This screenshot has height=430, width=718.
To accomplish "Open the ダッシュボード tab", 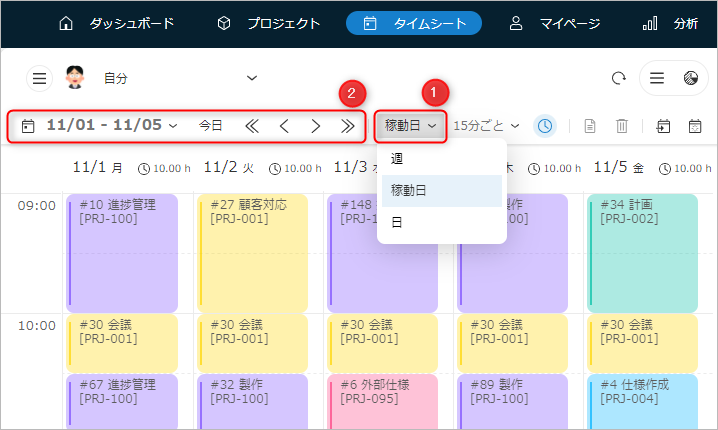I will (116, 23).
